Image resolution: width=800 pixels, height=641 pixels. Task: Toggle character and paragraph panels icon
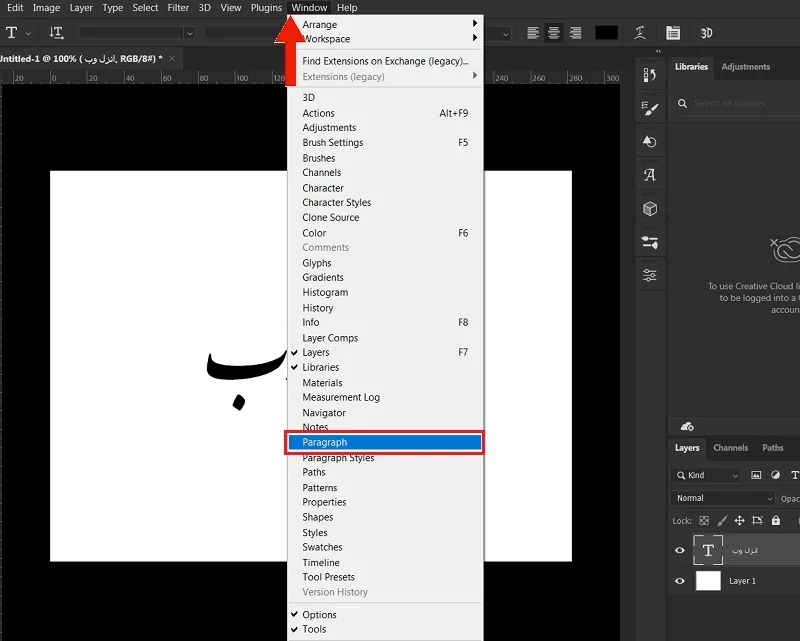pyautogui.click(x=673, y=33)
